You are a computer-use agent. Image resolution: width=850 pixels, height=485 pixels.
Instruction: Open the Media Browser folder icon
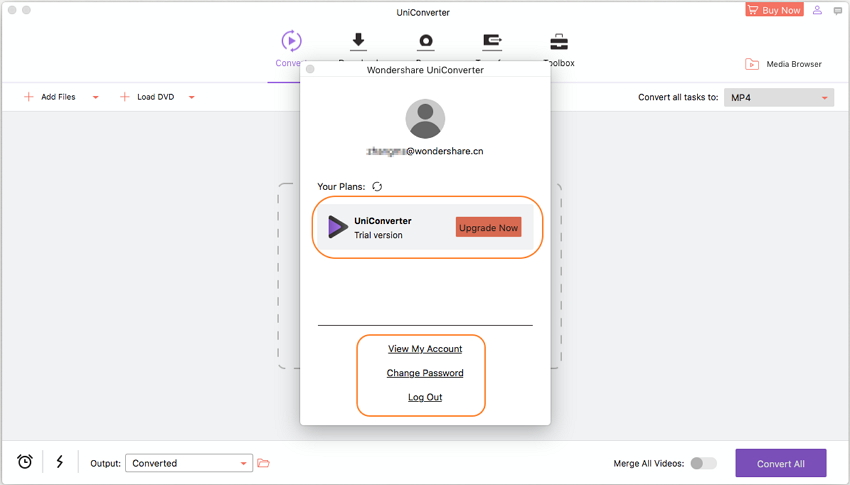751,64
